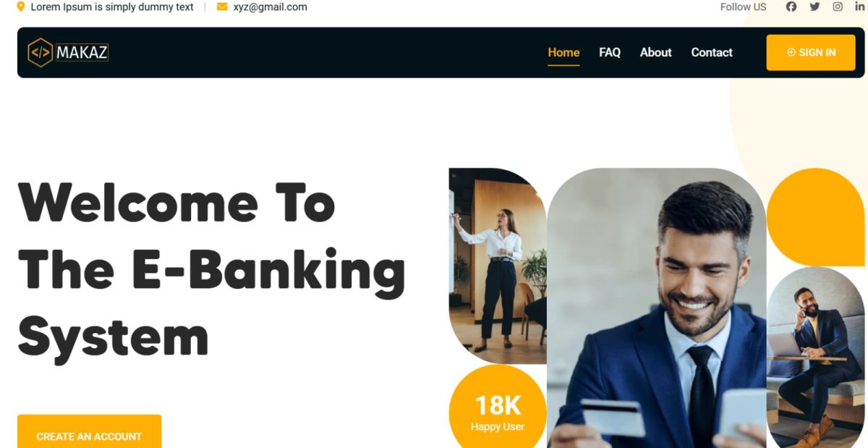Open the About page in navbar

pyautogui.click(x=656, y=52)
